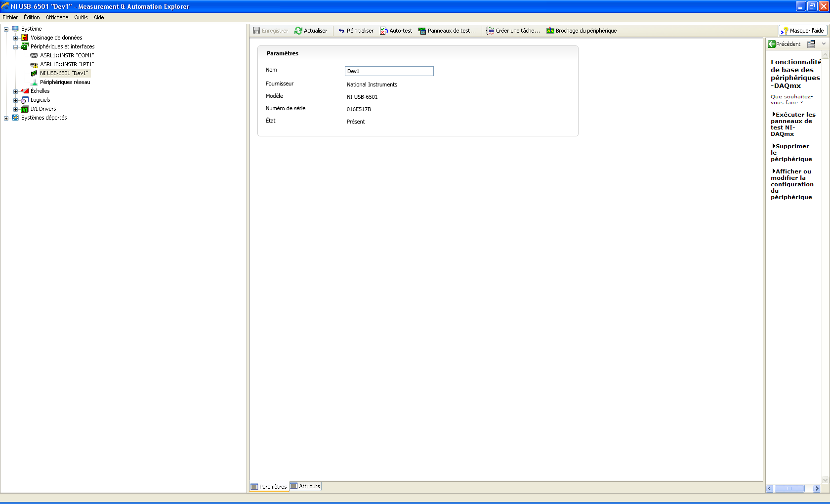Click Afficher ou modifier la configuration link
This screenshot has width=830, height=504.
[792, 184]
